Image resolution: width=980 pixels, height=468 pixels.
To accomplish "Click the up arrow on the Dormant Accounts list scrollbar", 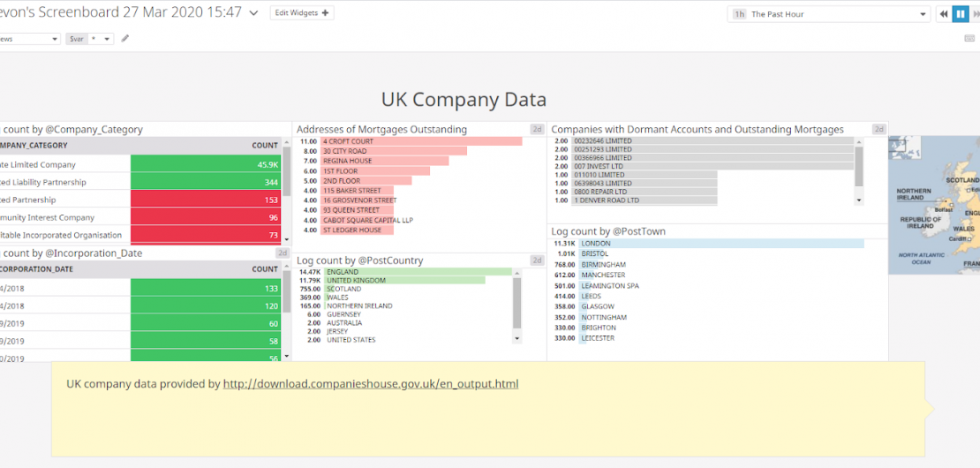I will [859, 142].
